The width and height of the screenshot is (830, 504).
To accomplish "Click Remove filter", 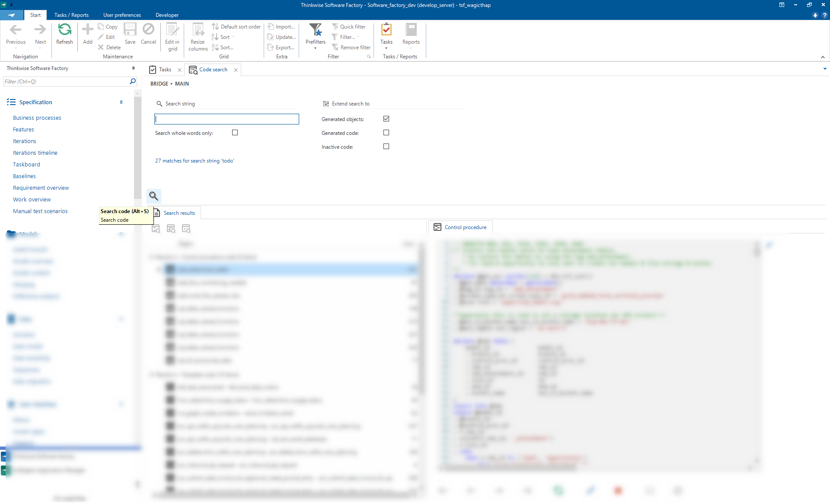I will tap(351, 48).
